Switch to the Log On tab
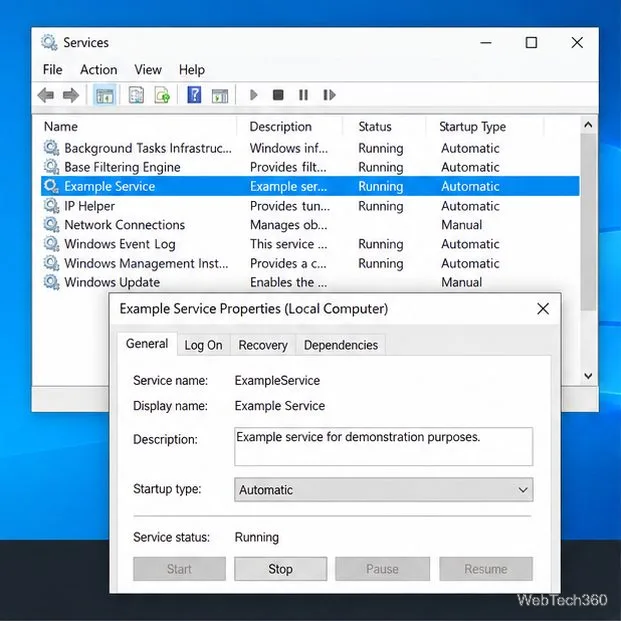 [x=204, y=345]
